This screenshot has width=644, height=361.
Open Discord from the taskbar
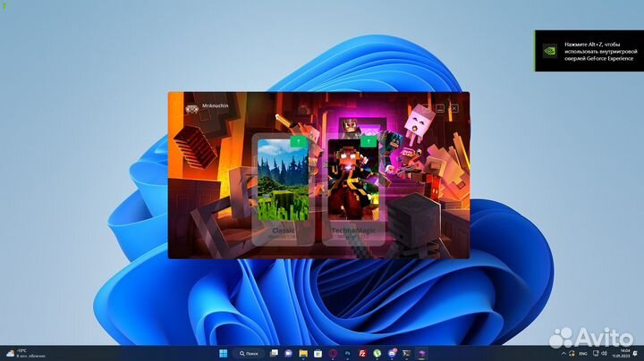pyautogui.click(x=392, y=353)
